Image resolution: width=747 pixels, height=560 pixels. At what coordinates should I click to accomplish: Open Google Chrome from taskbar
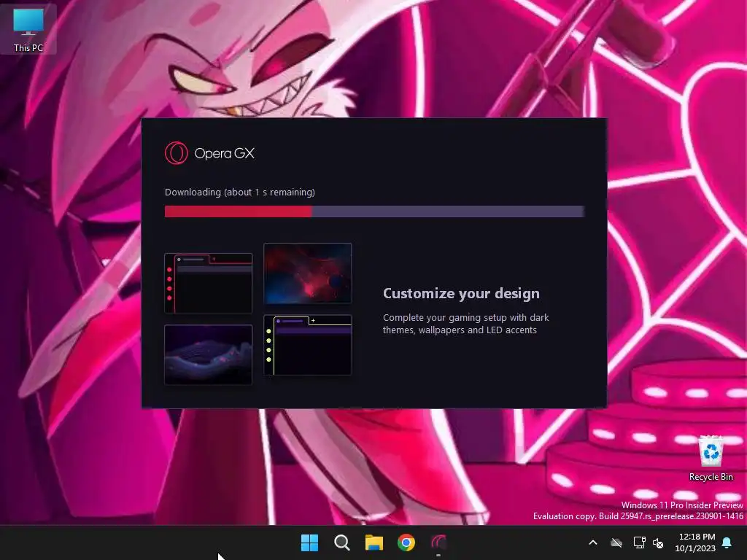pos(406,542)
